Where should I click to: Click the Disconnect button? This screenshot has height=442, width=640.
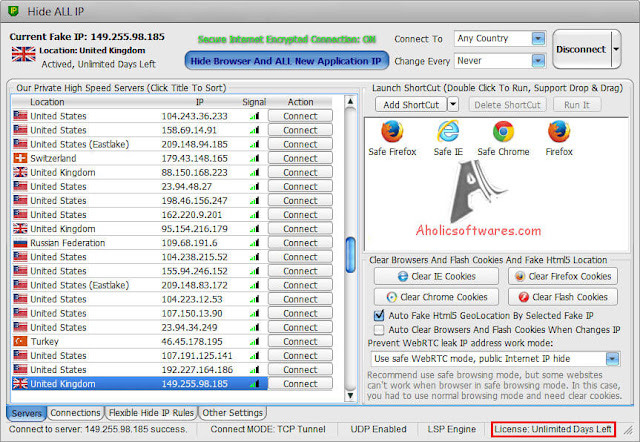[581, 49]
